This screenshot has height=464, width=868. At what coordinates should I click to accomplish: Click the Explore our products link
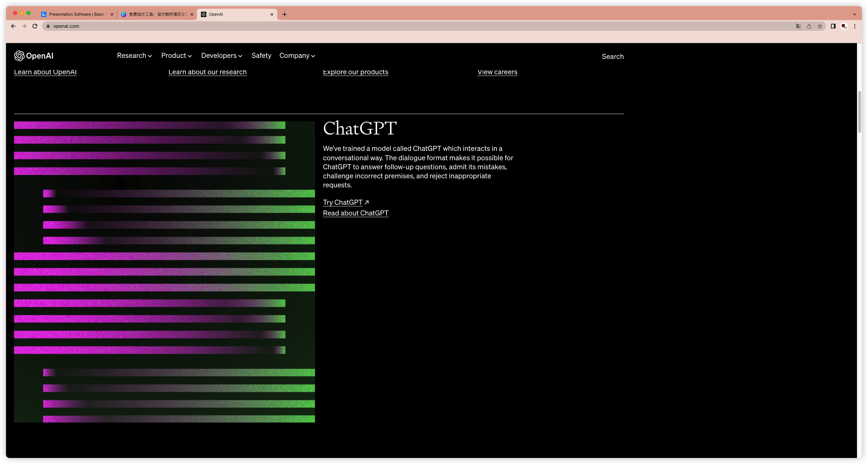tap(355, 72)
